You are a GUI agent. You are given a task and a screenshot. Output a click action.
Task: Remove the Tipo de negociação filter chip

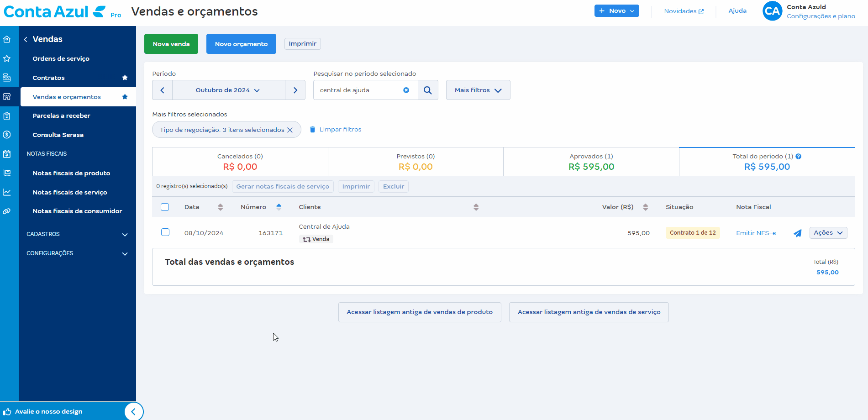(x=289, y=130)
